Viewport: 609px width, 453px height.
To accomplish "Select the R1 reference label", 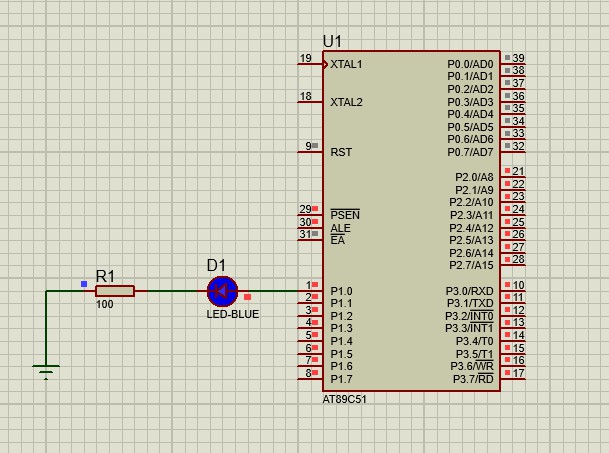I will (x=105, y=276).
